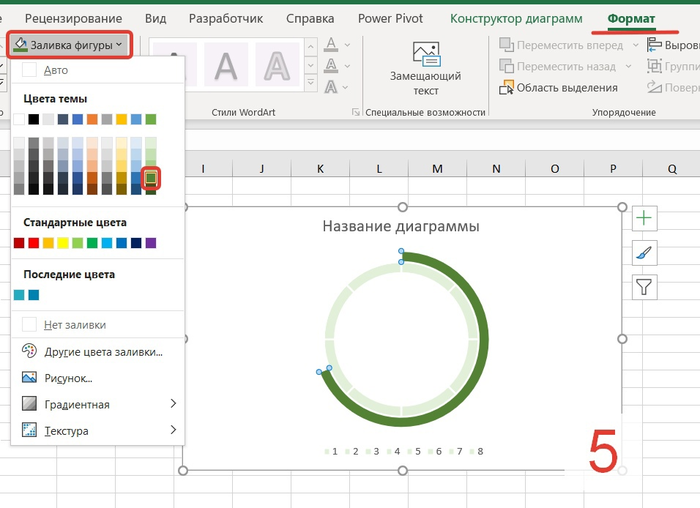Click the Замещающий текст button
Image resolution: width=700 pixels, height=508 pixels.
(x=425, y=68)
